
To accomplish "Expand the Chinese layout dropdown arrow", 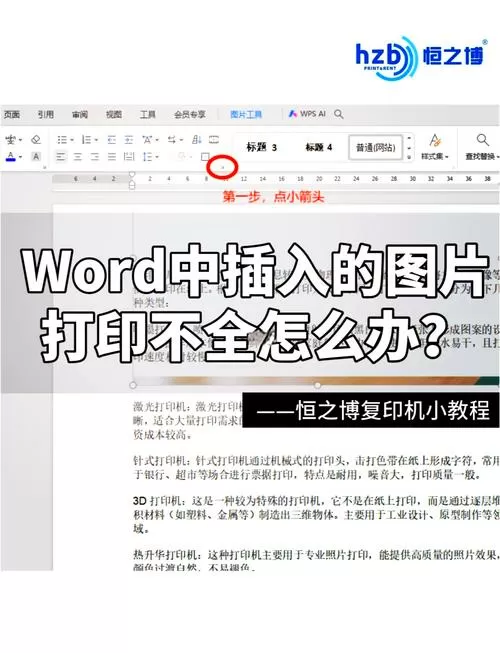I will (157, 140).
